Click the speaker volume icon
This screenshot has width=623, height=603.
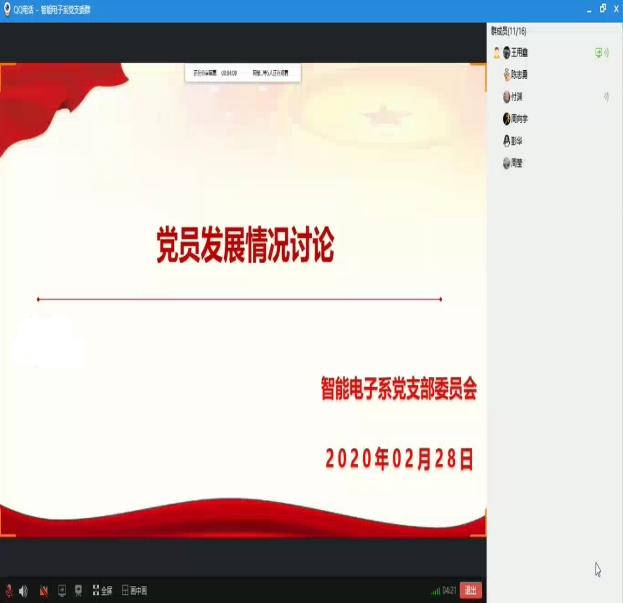(23, 590)
